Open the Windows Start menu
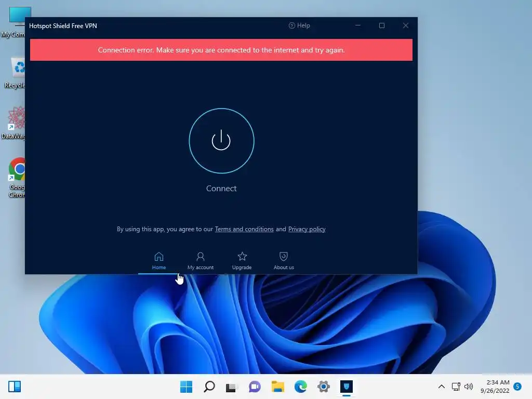 click(x=186, y=387)
